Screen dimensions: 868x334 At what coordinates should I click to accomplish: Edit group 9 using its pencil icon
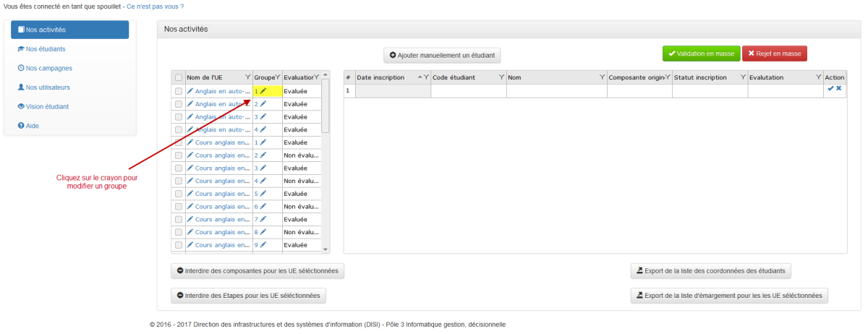tap(263, 245)
